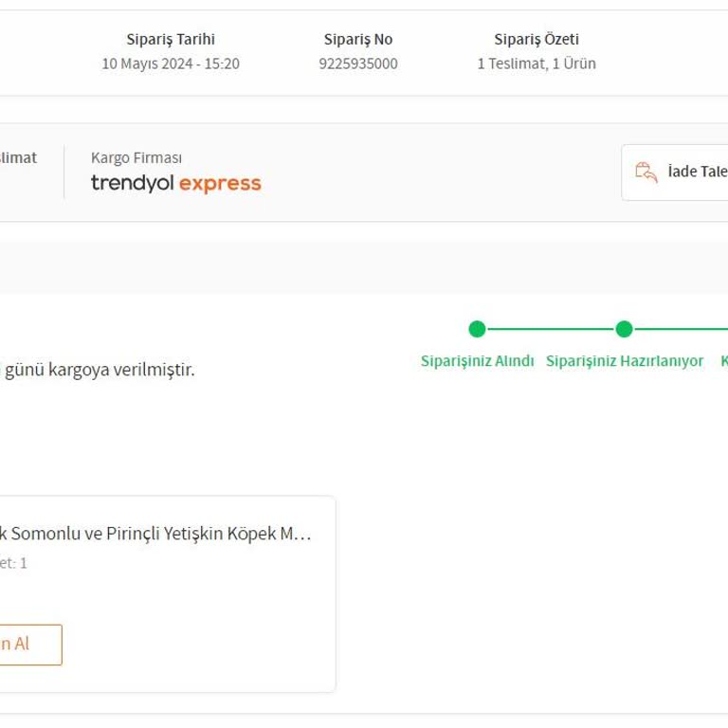
Task: Click the Kargo Firması label
Action: [x=136, y=158]
